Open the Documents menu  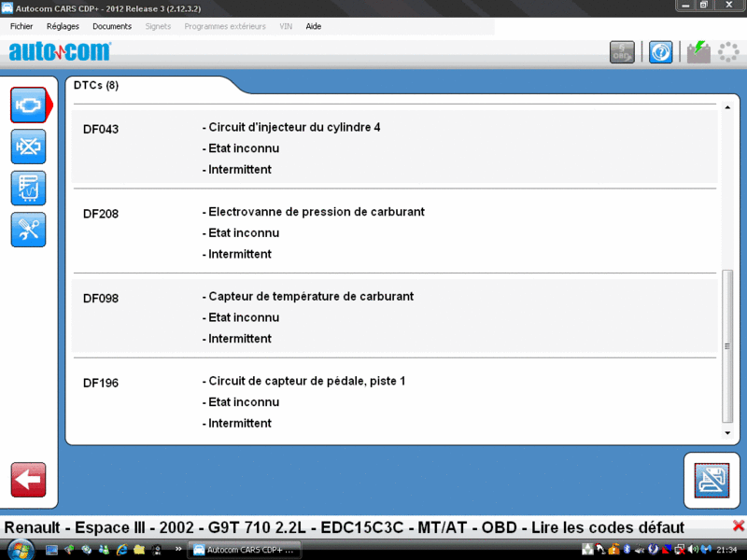[x=112, y=26]
